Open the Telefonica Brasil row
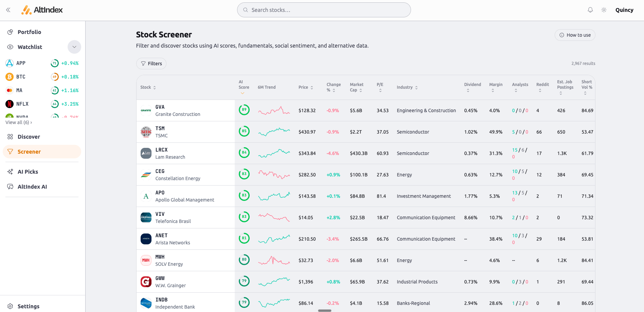 (x=366, y=218)
